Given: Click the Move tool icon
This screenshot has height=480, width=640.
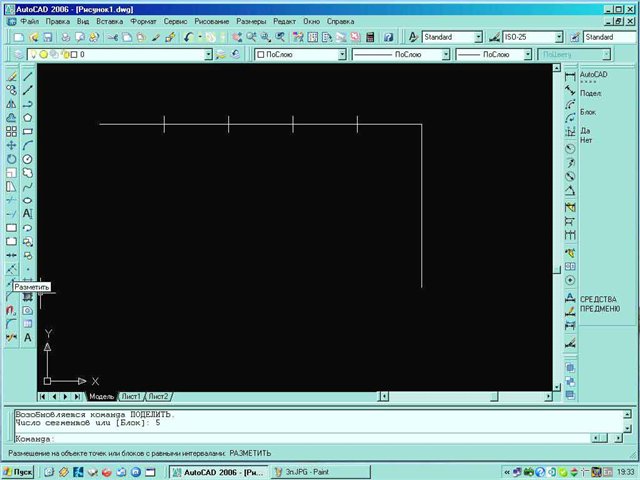Looking at the screenshot, I should [11, 145].
